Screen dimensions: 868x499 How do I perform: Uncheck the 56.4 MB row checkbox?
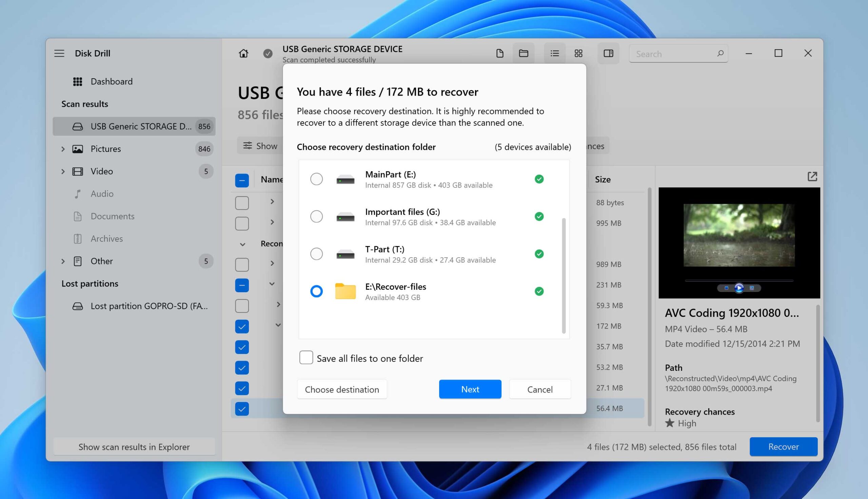[x=242, y=409]
